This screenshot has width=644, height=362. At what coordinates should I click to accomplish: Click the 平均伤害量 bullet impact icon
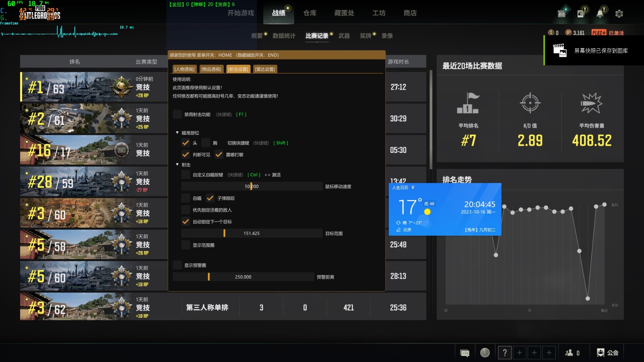[591, 103]
